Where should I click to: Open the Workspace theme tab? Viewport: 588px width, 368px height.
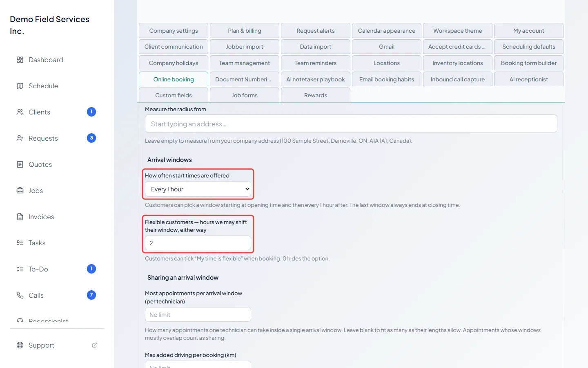[x=458, y=31]
